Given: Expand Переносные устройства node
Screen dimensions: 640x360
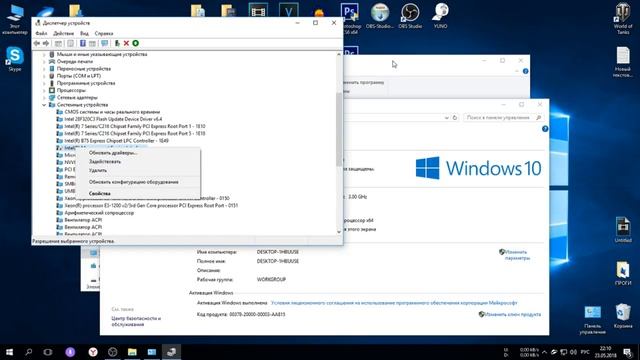Looking at the screenshot, I should coord(44,69).
